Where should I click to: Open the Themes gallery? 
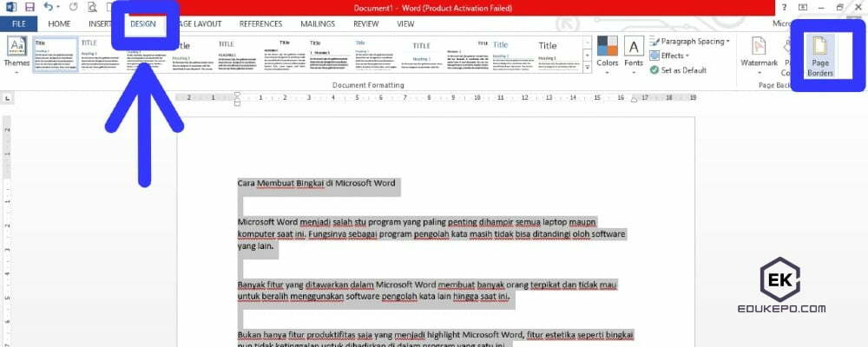pos(16,53)
